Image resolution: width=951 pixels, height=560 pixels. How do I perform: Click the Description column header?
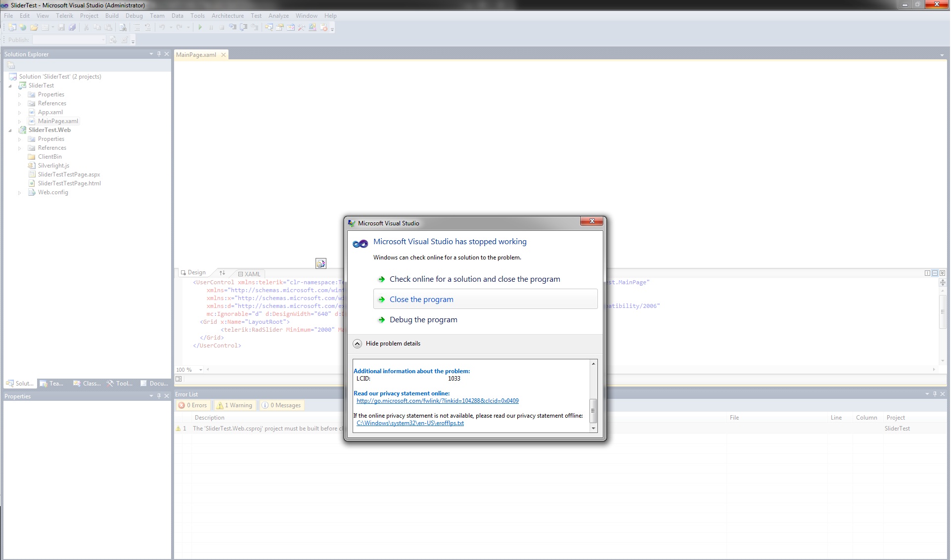pos(209,418)
